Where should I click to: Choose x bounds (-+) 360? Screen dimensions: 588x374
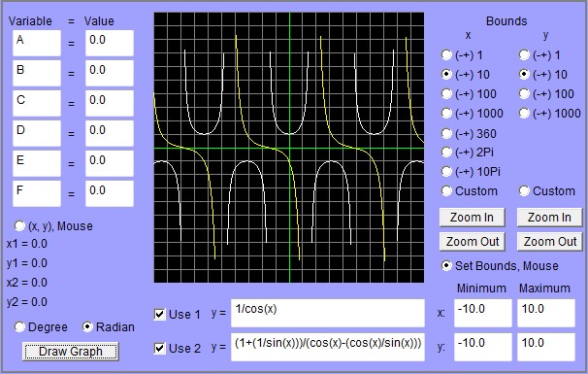pos(446,133)
